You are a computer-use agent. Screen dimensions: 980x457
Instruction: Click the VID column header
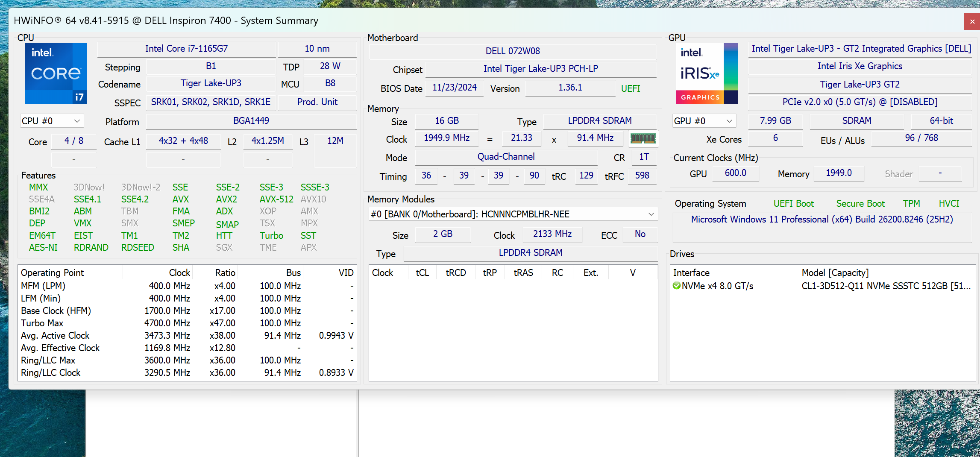(x=329, y=272)
